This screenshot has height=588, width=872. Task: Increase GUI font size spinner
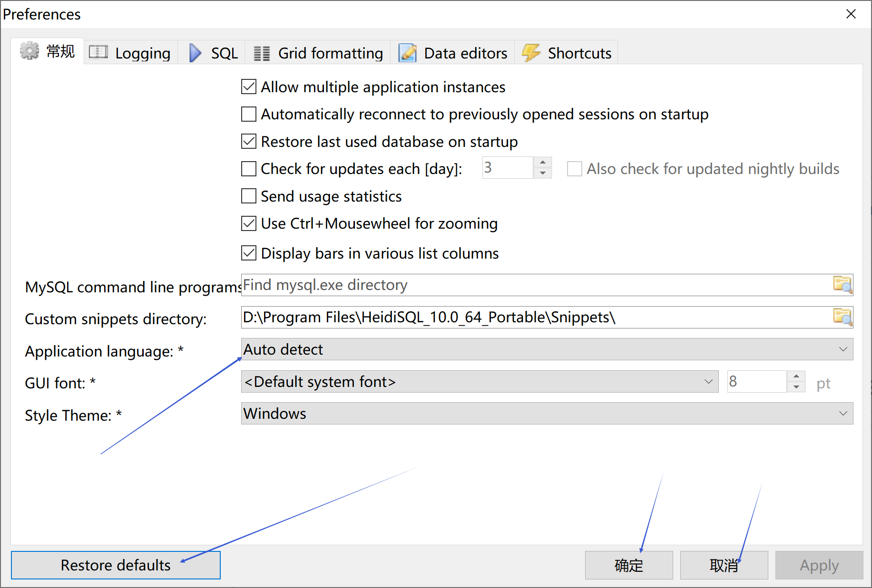click(x=796, y=376)
